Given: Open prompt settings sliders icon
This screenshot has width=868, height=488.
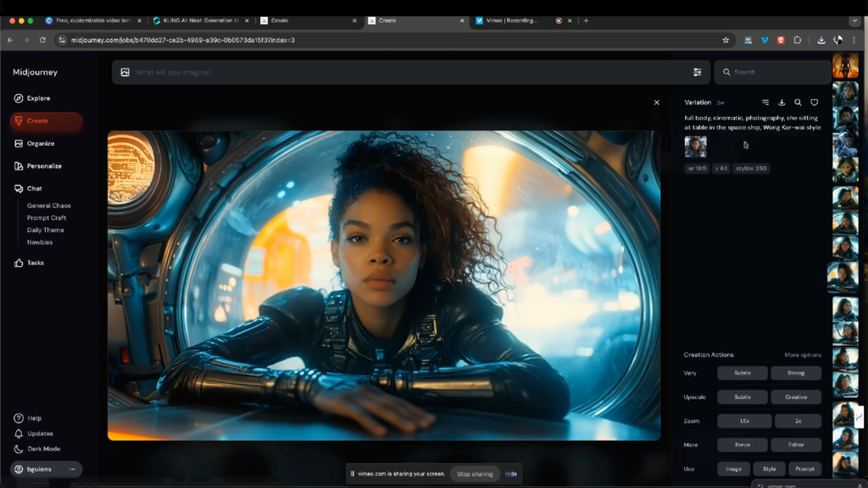Looking at the screenshot, I should (x=697, y=72).
